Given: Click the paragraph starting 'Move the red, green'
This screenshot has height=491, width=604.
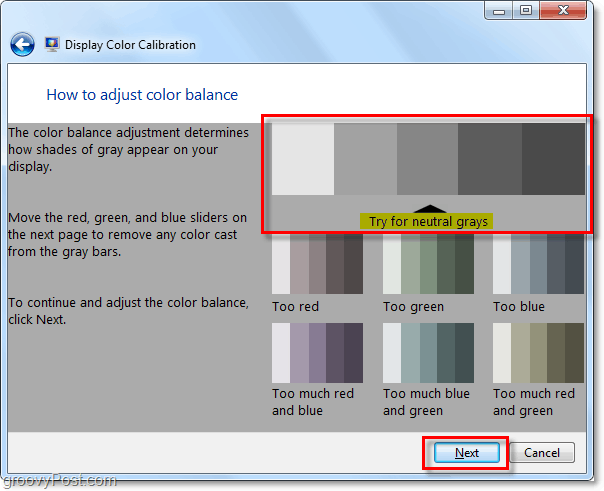Looking at the screenshot, I should tap(127, 235).
